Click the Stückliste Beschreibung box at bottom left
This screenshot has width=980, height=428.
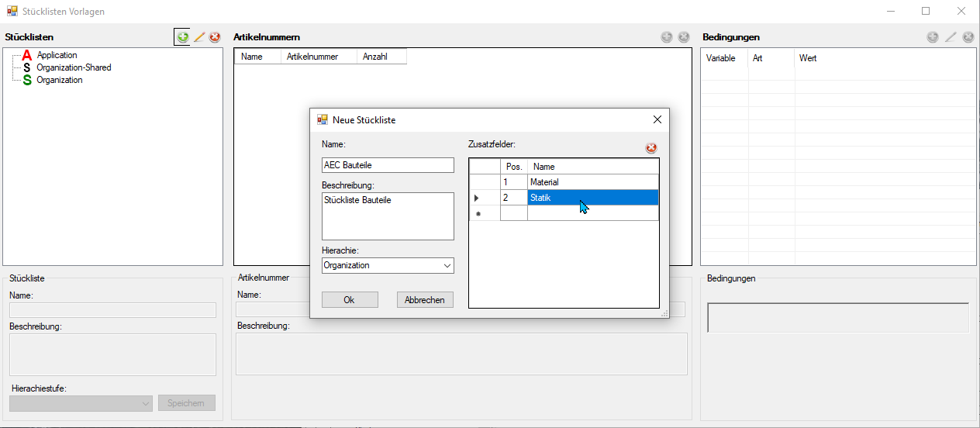pyautogui.click(x=112, y=355)
